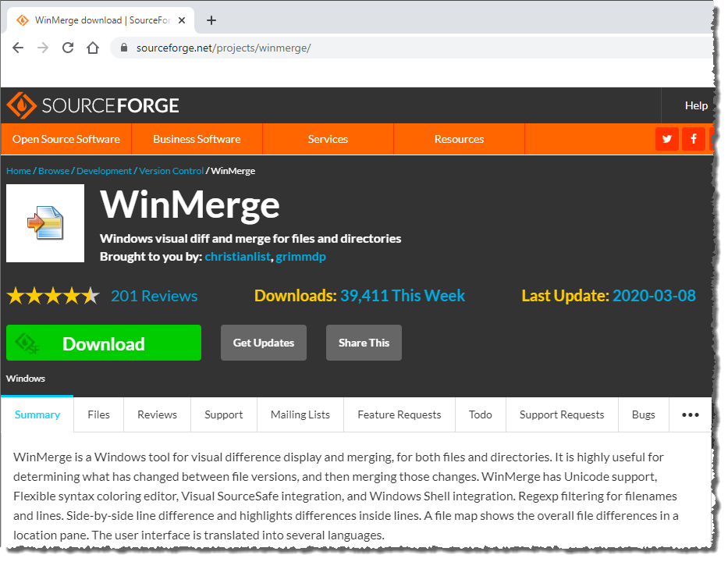The width and height of the screenshot is (728, 562).
Task: Open the Services menu
Action: [x=328, y=138]
